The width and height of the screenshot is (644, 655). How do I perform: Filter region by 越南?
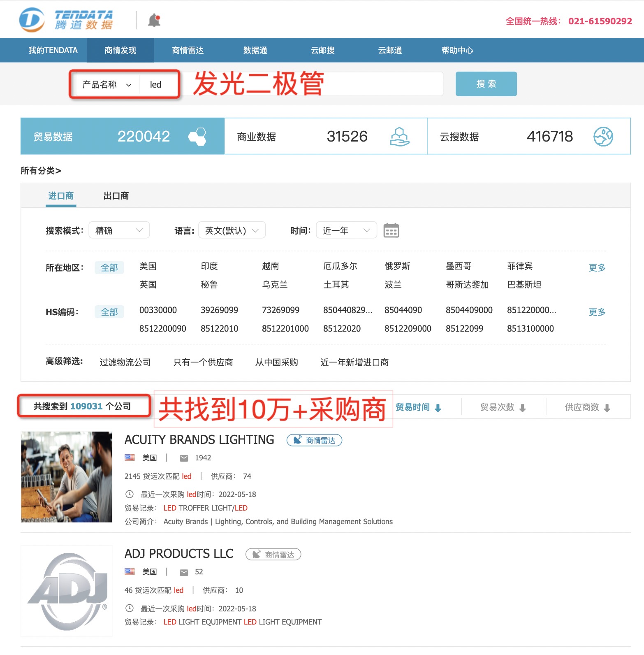point(271,266)
